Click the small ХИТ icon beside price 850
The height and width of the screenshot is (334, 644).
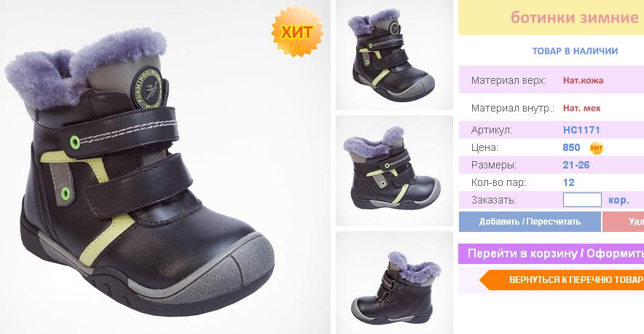pos(597,147)
